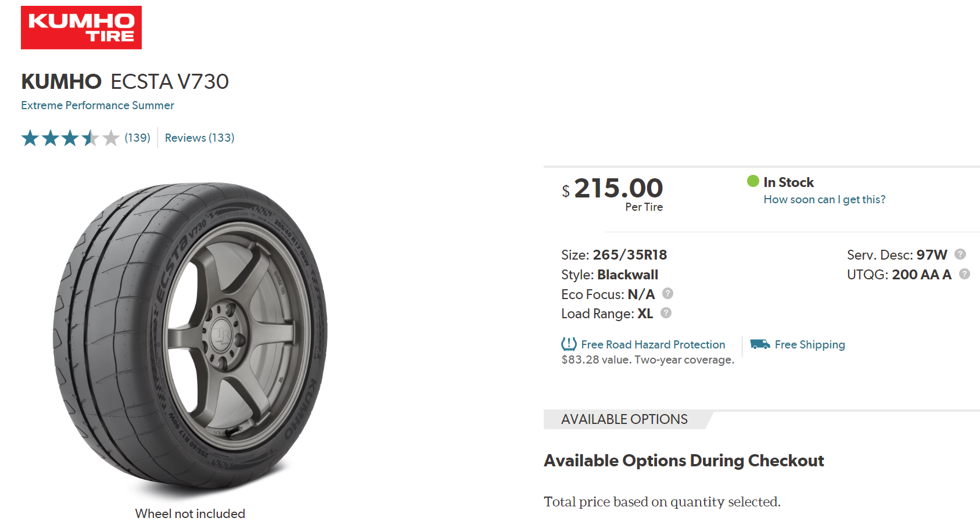980x525 pixels.
Task: Open the Free Road Hazard Protection link
Action: click(653, 344)
